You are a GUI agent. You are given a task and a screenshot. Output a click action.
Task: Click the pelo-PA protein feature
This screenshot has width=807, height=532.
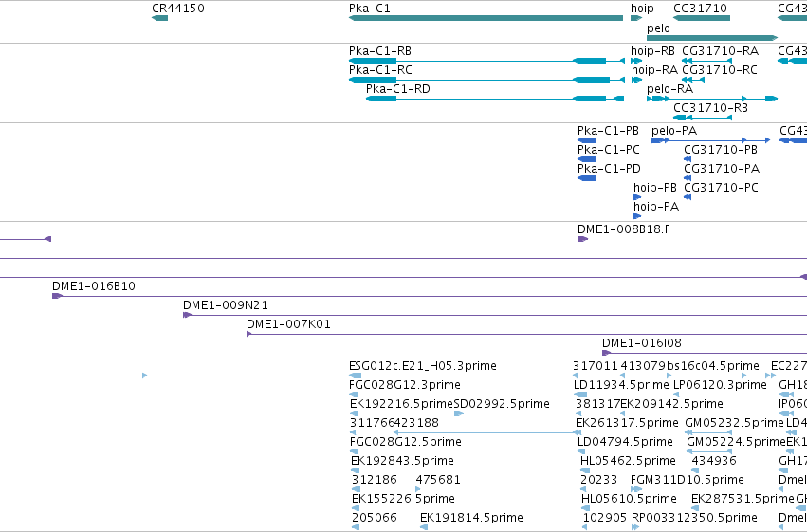click(711, 140)
